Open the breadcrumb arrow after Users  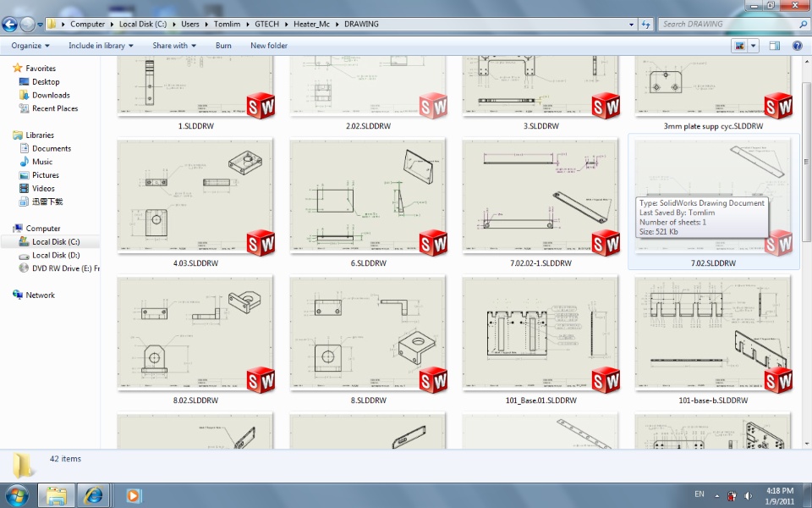206,24
